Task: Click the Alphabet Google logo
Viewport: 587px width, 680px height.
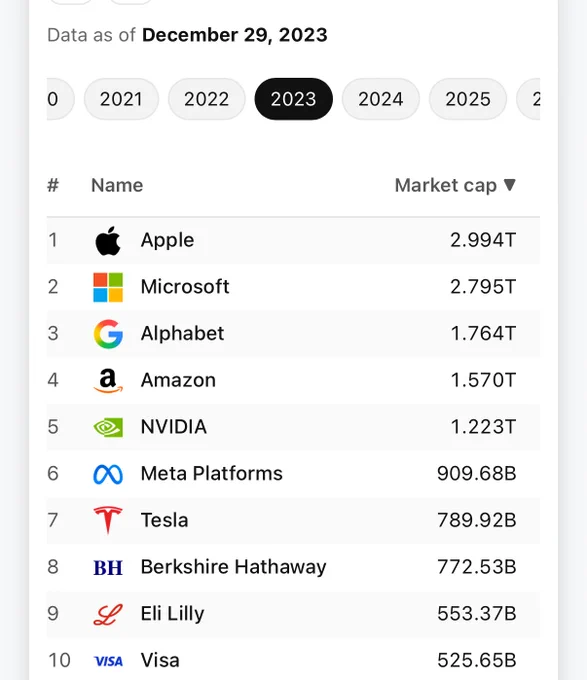Action: [x=108, y=334]
